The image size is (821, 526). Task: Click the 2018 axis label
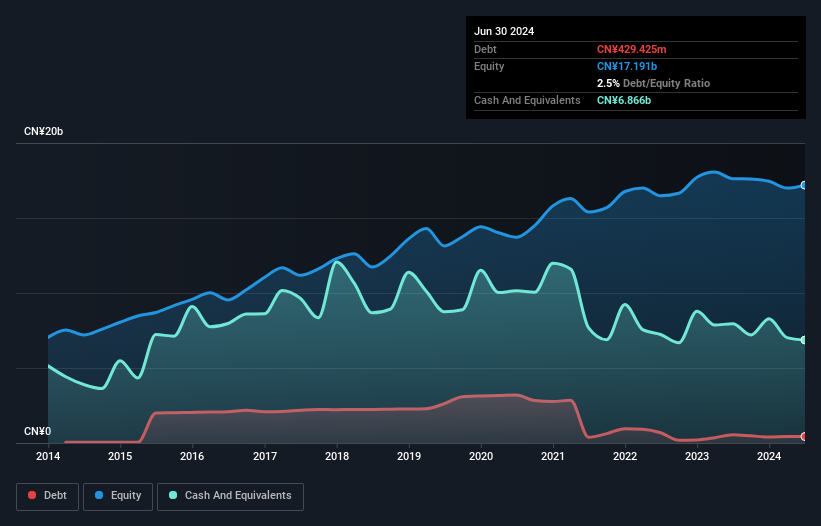tap(337, 456)
